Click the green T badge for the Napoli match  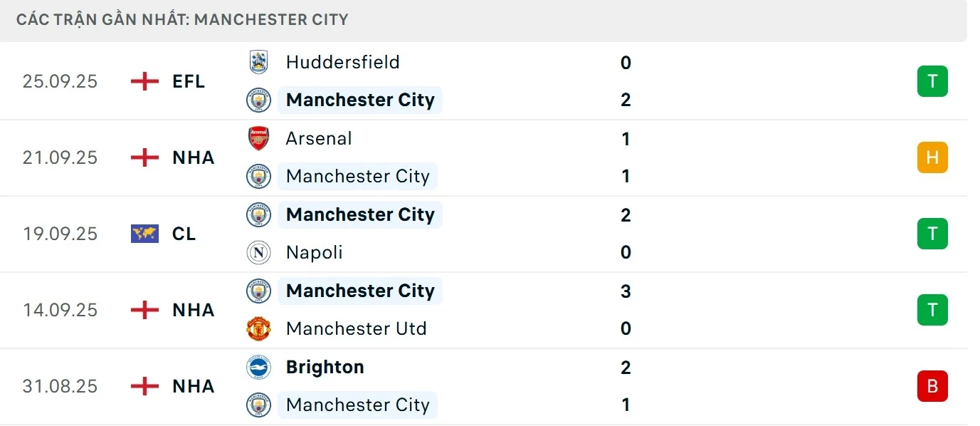(x=932, y=233)
